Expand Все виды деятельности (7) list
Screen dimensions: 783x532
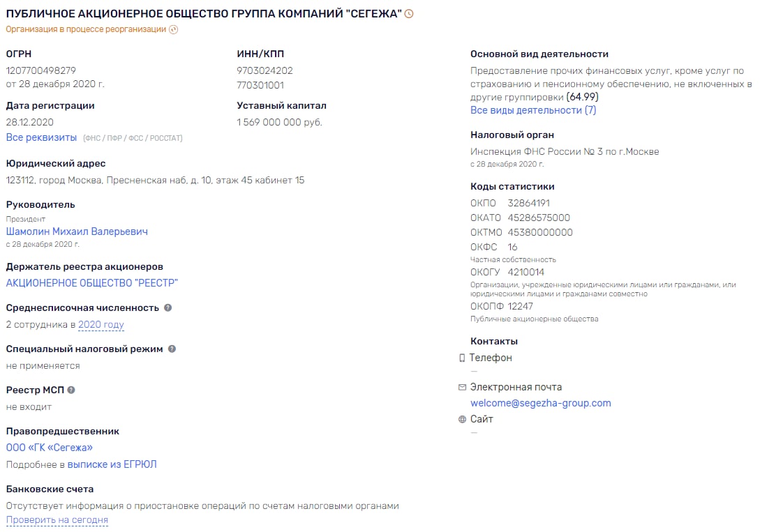[x=533, y=110]
